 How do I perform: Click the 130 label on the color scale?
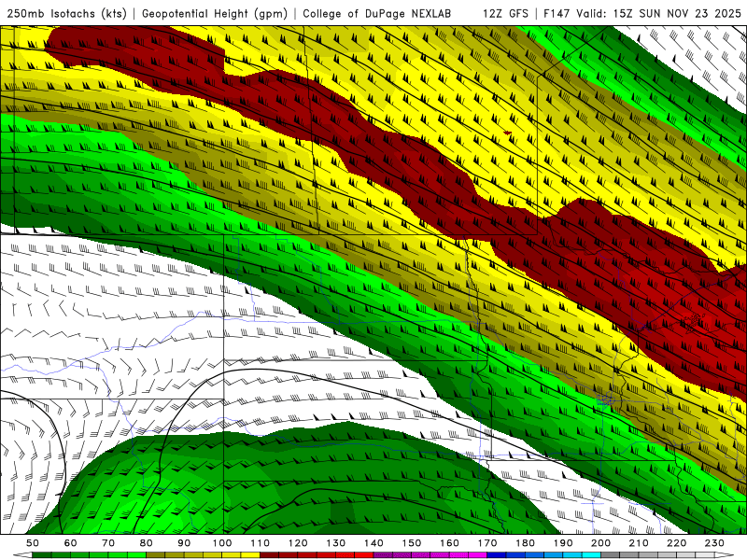coord(336,543)
